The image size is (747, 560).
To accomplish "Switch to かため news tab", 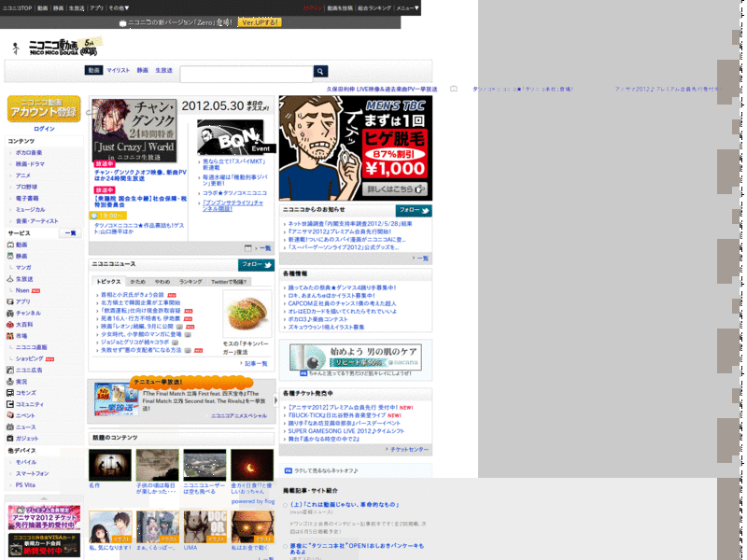I will click(138, 282).
